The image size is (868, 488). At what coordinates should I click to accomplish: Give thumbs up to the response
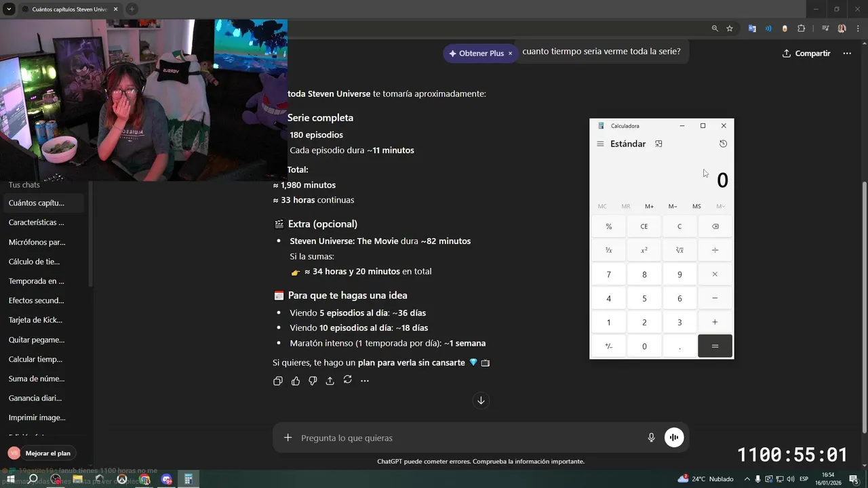(x=296, y=381)
